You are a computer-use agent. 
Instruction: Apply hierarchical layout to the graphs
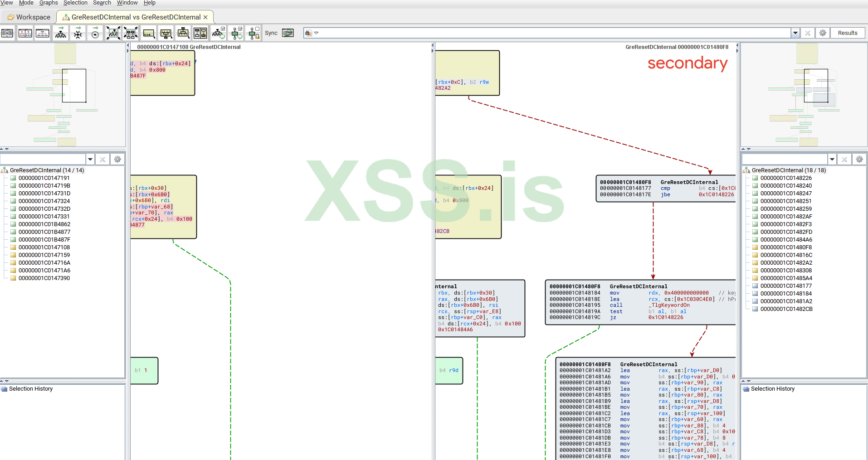(x=60, y=33)
